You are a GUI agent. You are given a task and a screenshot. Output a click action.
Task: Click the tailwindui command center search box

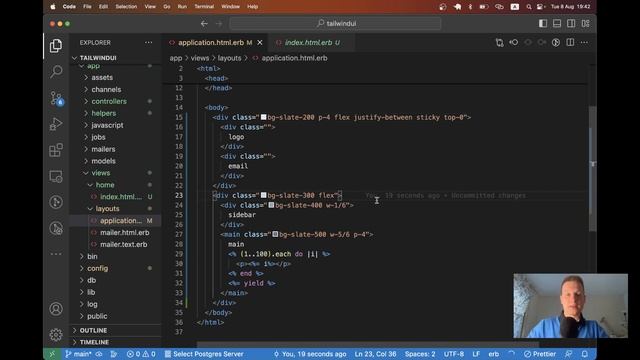point(336,24)
